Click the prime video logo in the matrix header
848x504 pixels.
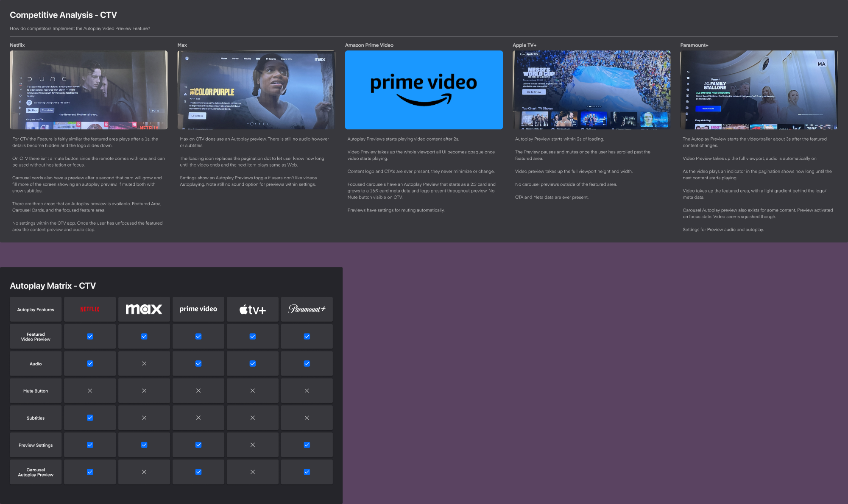198,309
